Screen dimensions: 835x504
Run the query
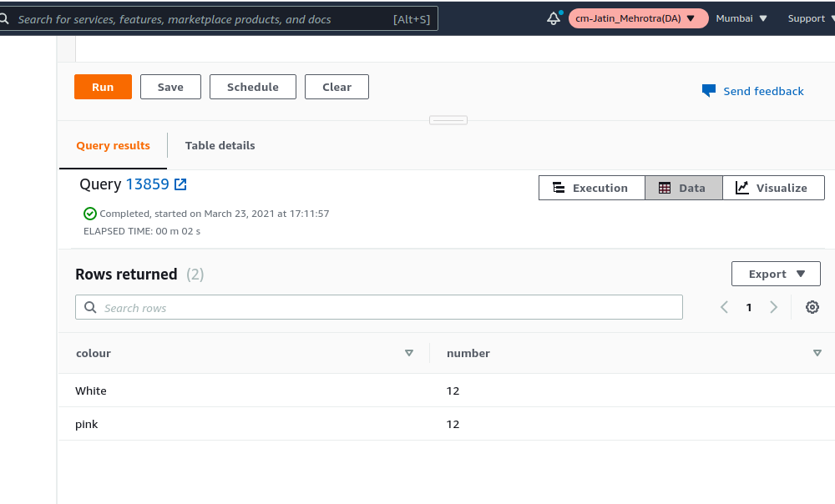click(x=103, y=87)
